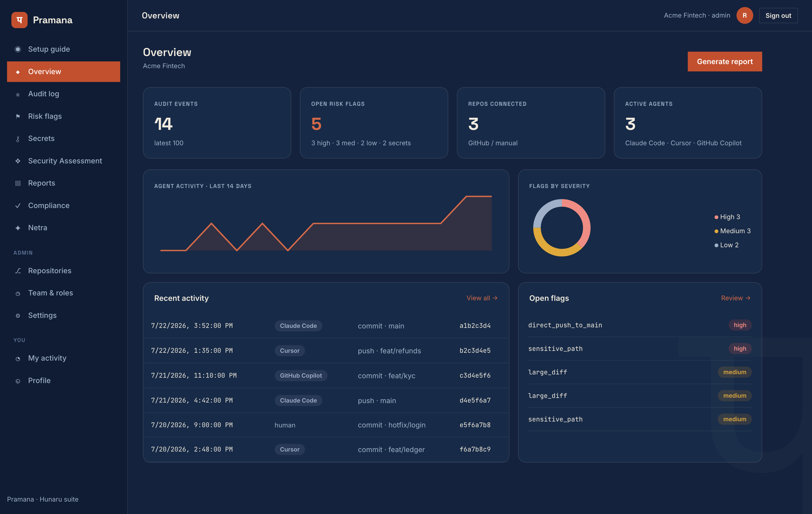Navigate to Security Assessment
812x514 pixels.
pos(63,161)
